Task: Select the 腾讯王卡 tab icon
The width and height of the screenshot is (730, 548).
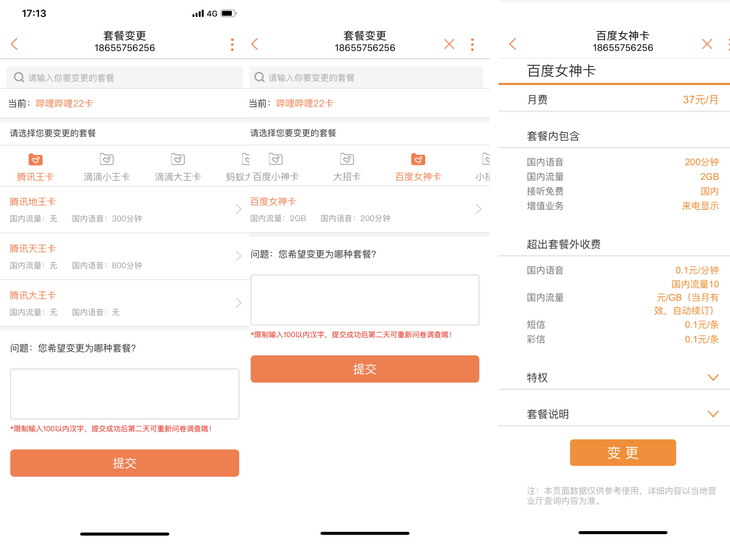Action: (35, 160)
